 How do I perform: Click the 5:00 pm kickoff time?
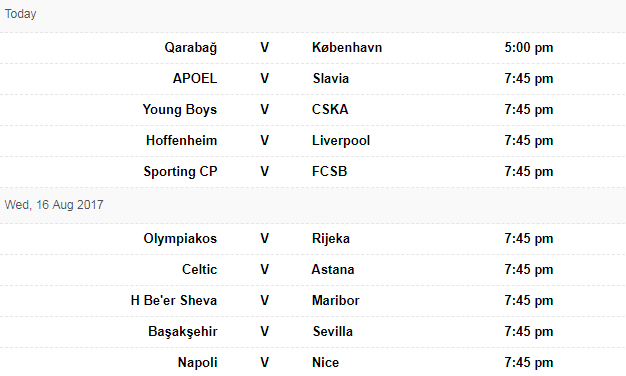(529, 48)
